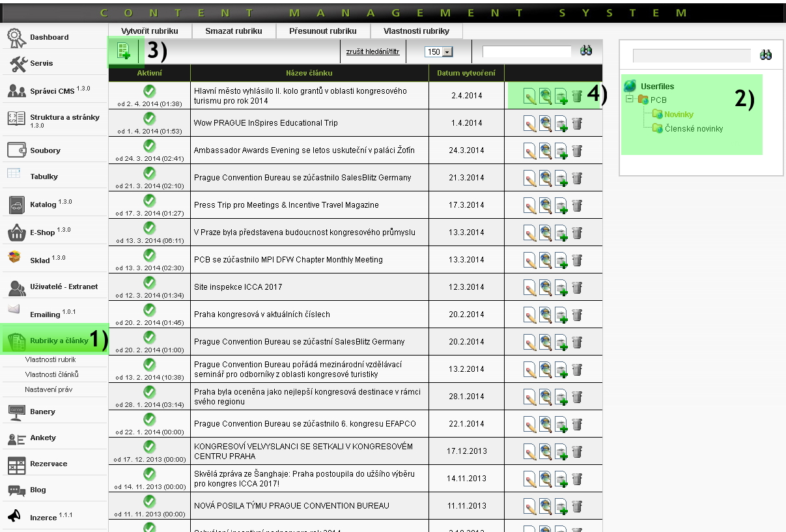Edit the 'V Praze byla představena budoucnost' article
The height and width of the screenshot is (532, 786).
click(530, 232)
